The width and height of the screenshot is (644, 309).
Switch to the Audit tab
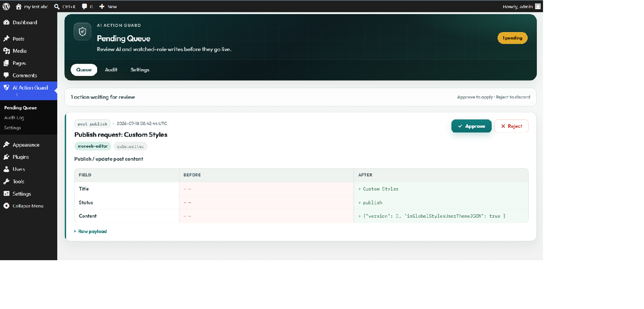click(111, 70)
